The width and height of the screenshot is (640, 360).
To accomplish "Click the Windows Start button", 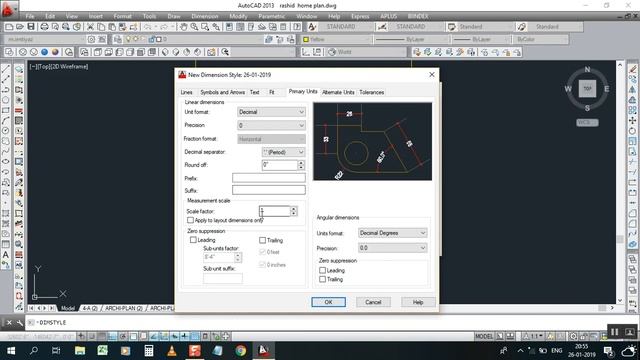I will coord(11,351).
